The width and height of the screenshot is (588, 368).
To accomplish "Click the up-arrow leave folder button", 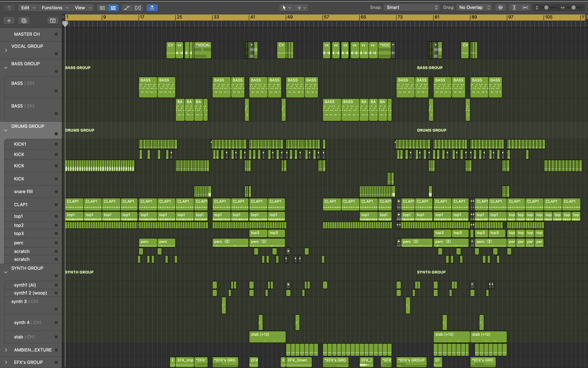I will (x=9, y=8).
